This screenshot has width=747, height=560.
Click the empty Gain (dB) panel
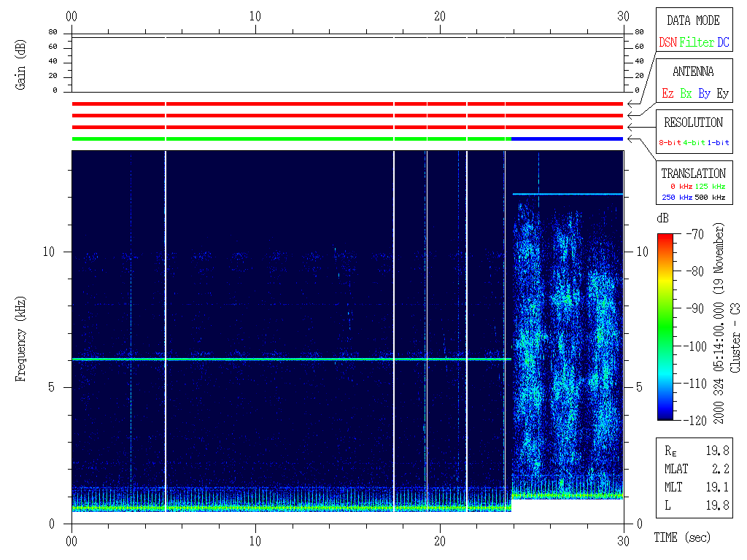click(347, 64)
